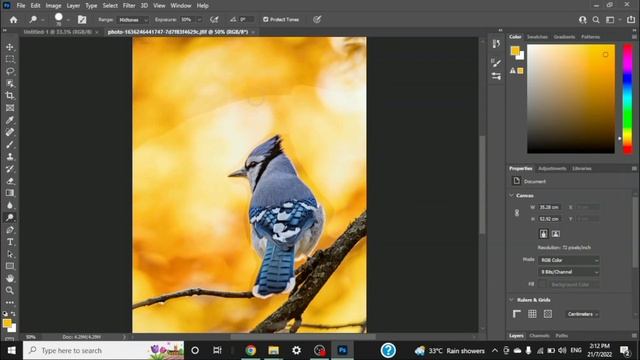The width and height of the screenshot is (640, 360).
Task: Select the Rectangular Marquee tool
Action: tap(10, 59)
